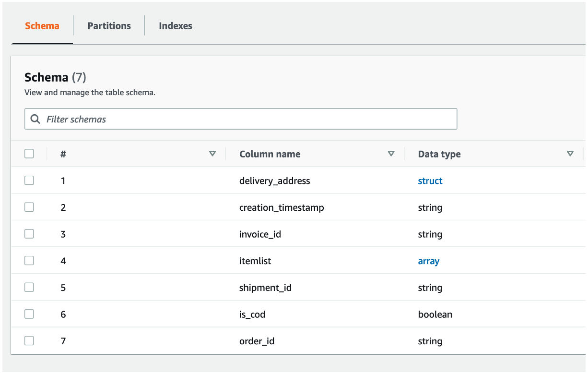Click the Column name header
Image resolution: width=588 pixels, height=374 pixels.
click(x=270, y=154)
